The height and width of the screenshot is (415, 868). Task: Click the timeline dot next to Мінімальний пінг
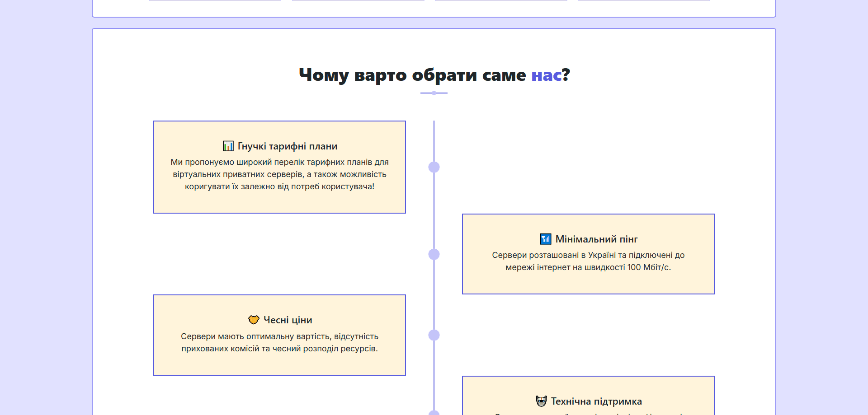[434, 254]
